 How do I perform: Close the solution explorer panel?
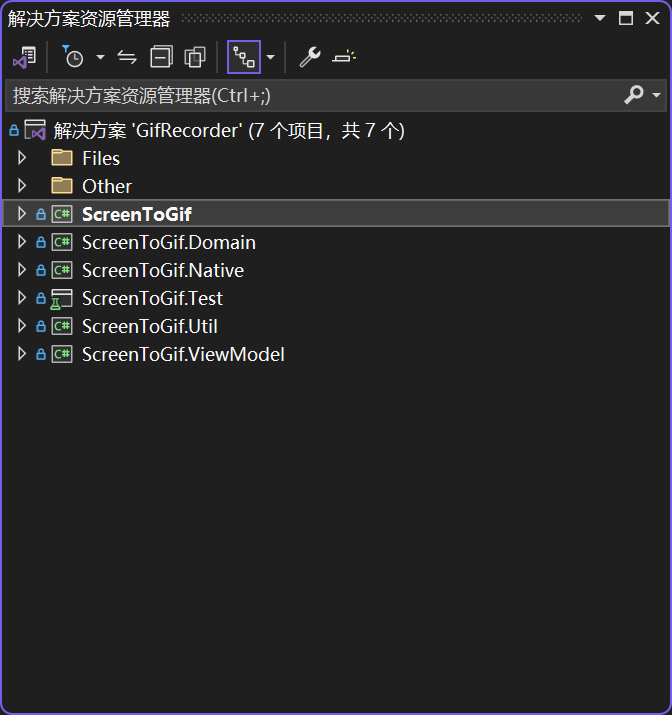[x=652, y=18]
